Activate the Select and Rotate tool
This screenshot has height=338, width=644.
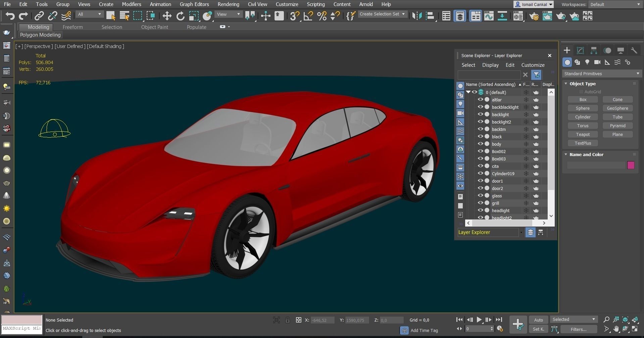[180, 16]
